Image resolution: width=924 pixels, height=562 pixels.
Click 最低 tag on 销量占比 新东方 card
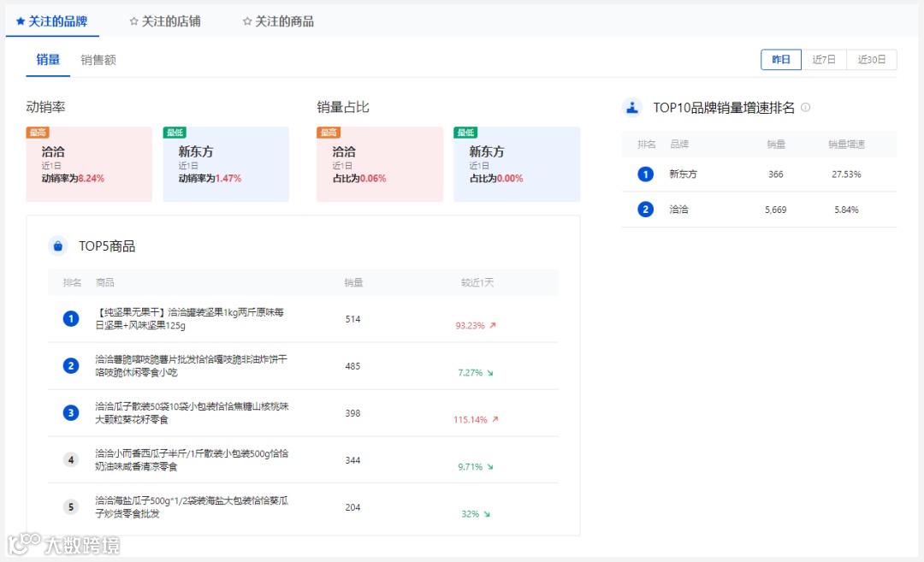[465, 133]
